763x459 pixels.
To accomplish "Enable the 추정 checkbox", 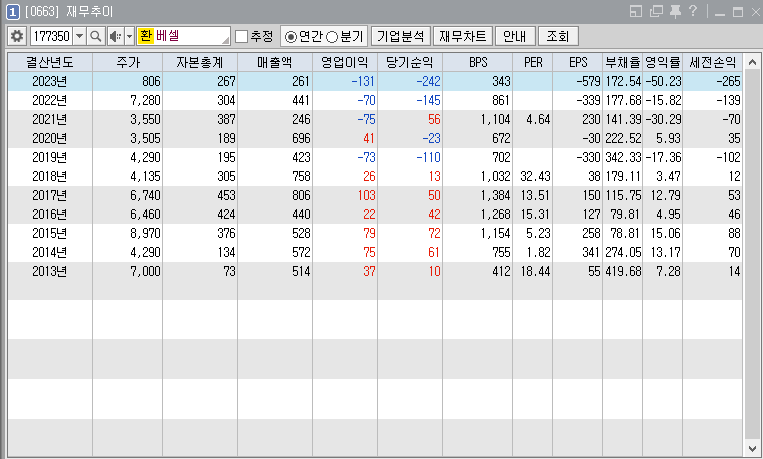I will [x=241, y=37].
